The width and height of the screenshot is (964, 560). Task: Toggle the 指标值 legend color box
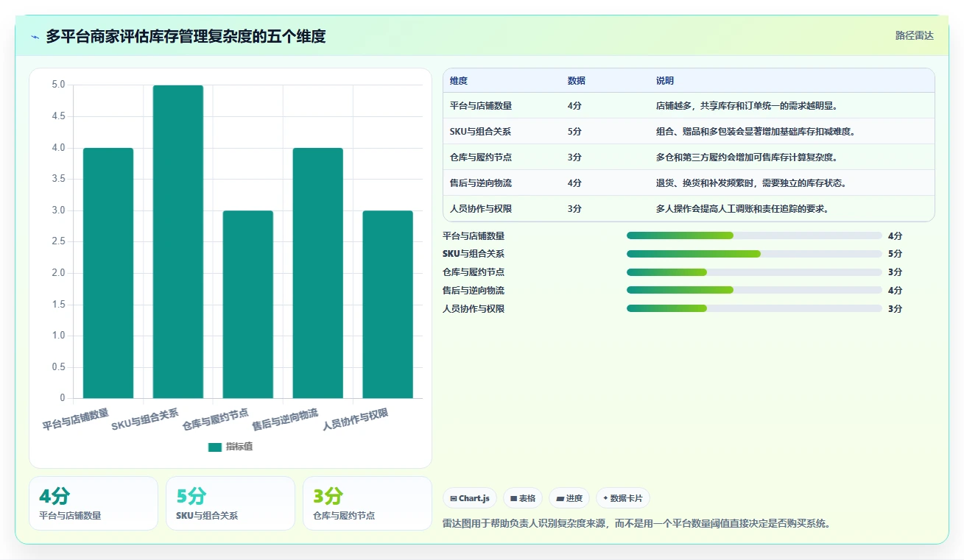[215, 447]
